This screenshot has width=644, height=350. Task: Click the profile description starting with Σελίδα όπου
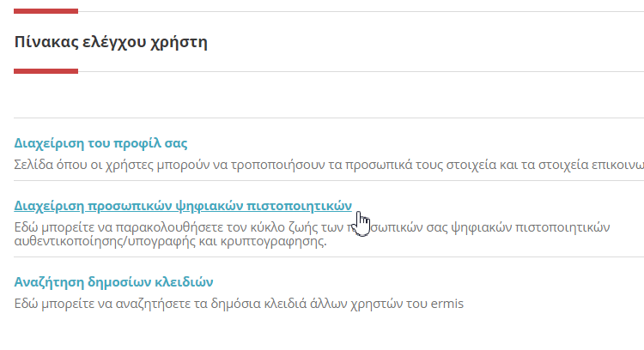329,165
